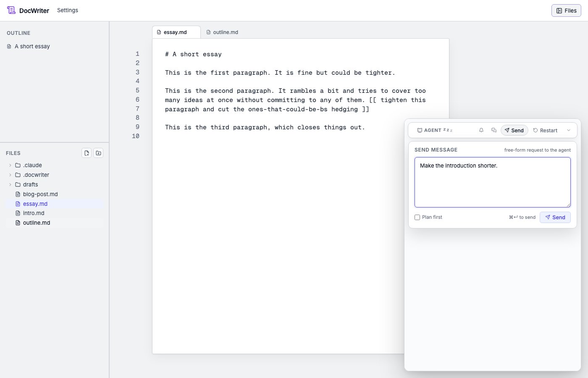This screenshot has width=588, height=378.
Task: Click the third paragraph text
Action: tap(265, 127)
